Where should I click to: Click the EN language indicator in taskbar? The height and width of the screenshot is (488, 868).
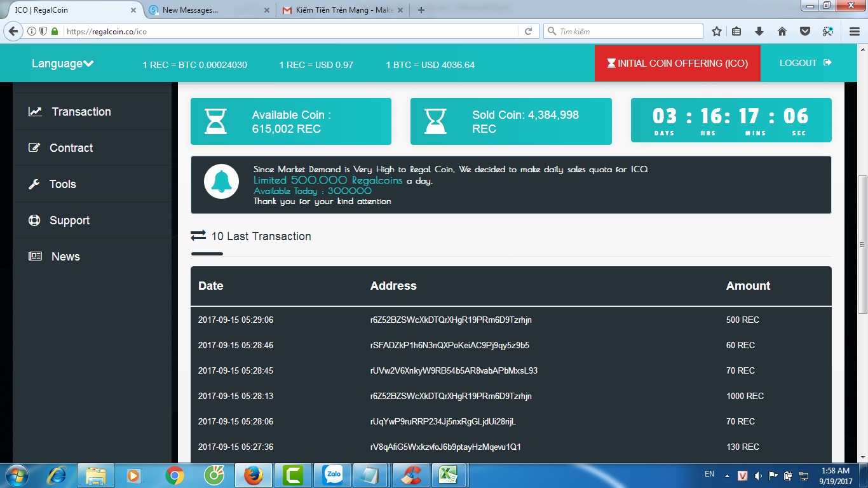[710, 474]
